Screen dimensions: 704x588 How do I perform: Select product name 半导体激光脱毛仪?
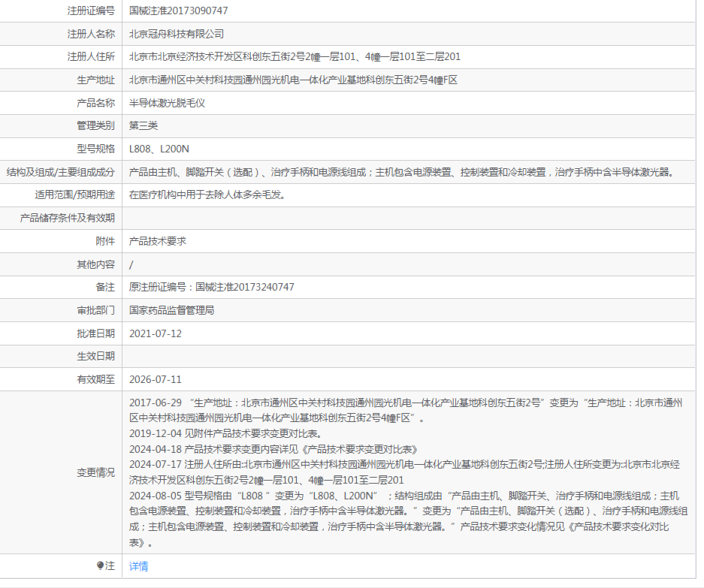167,103
